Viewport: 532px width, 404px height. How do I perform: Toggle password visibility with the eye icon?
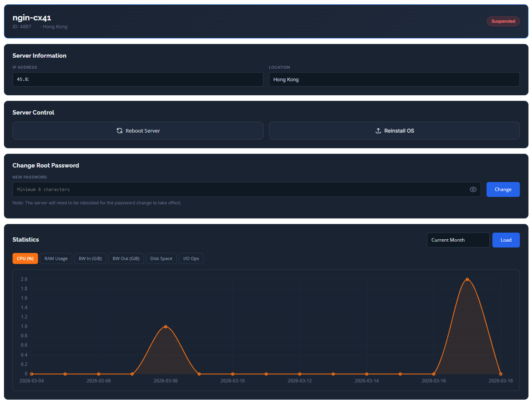(473, 189)
